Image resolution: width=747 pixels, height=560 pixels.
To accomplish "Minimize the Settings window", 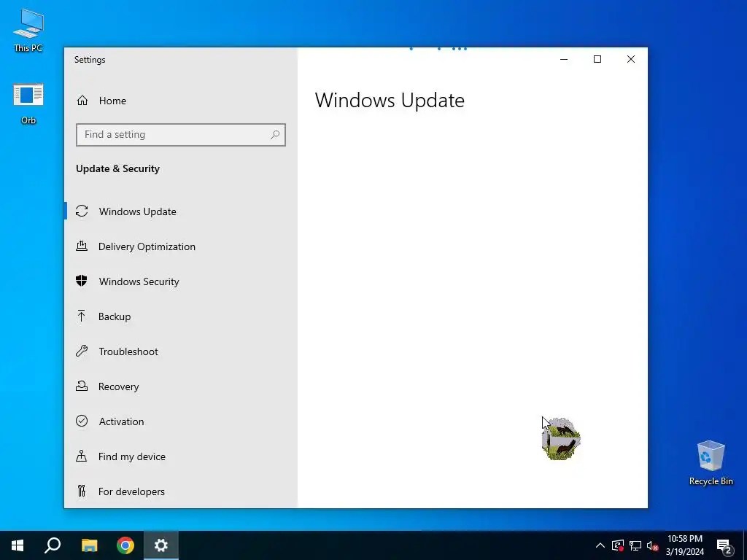I will click(x=564, y=59).
